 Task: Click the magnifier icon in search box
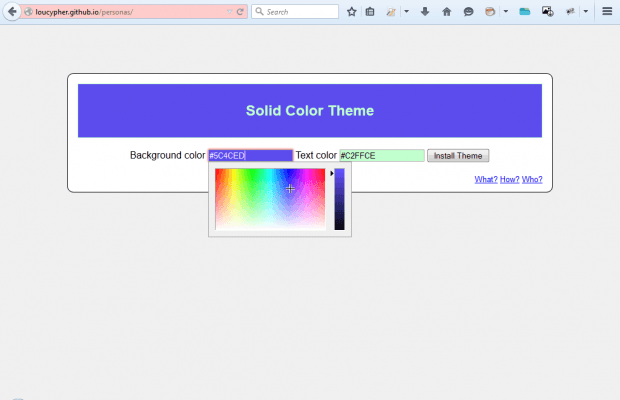(x=259, y=11)
